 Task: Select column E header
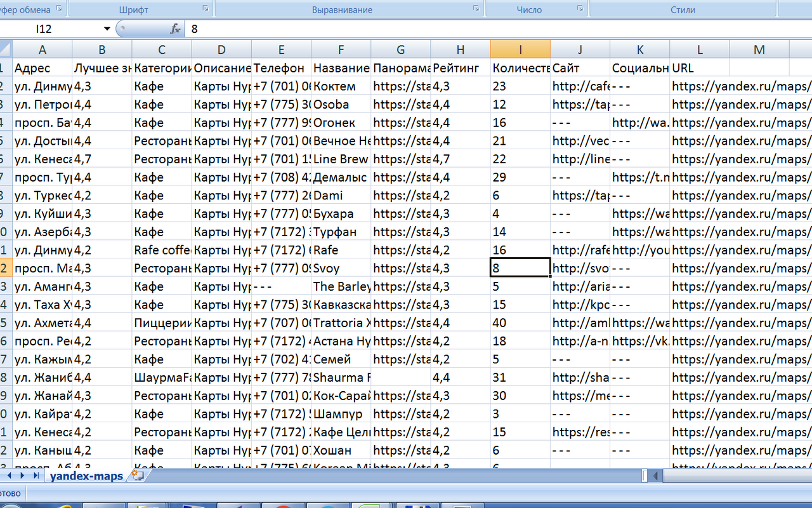(x=281, y=50)
